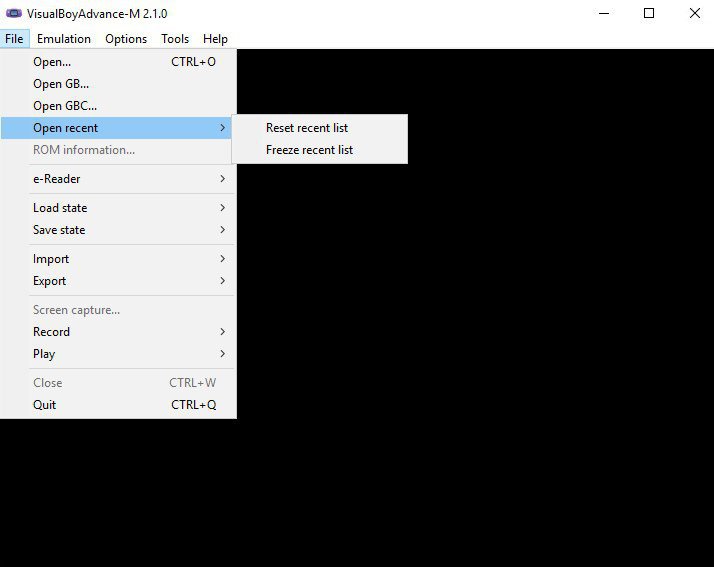Image resolution: width=714 pixels, height=567 pixels.
Task: Open the Emulation menu
Action: tap(64, 39)
